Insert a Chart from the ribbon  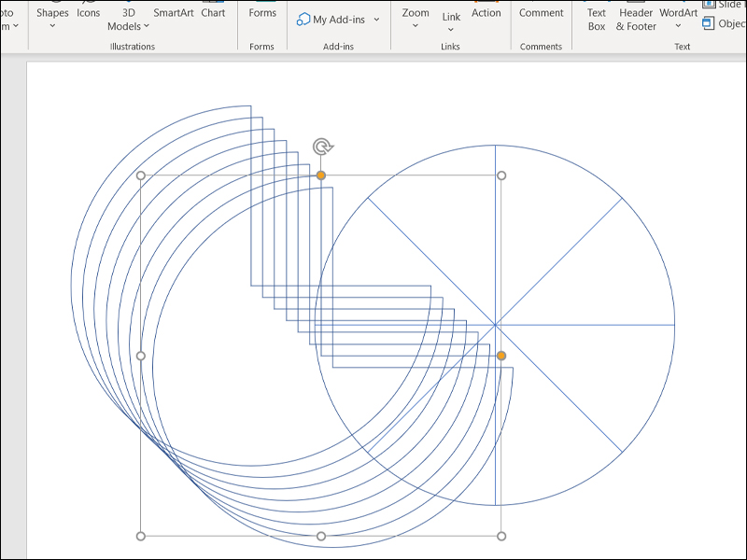pos(213,12)
